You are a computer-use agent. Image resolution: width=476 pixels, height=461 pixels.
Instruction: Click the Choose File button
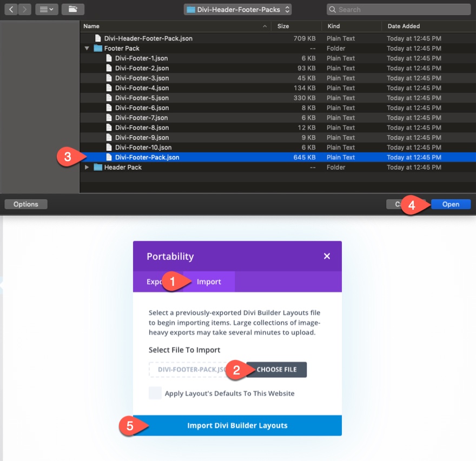(x=276, y=370)
